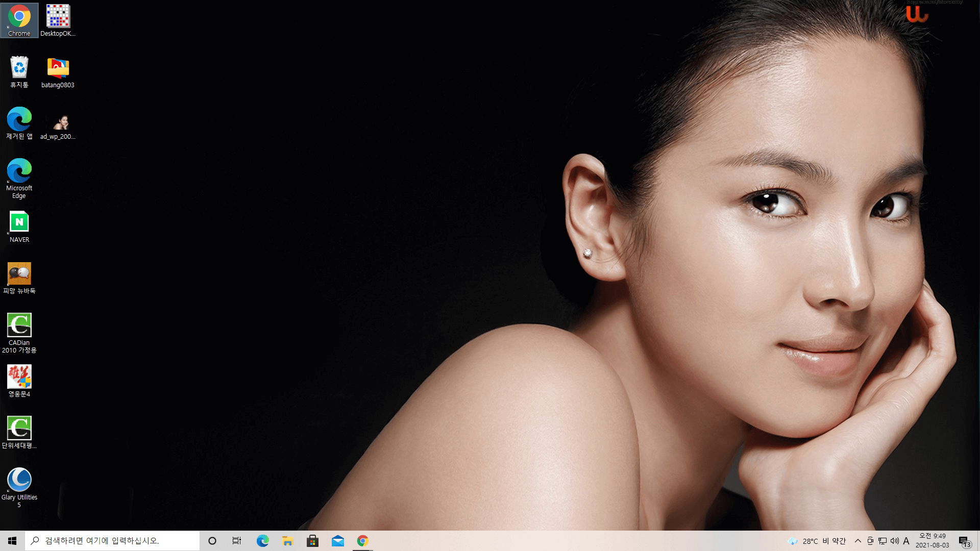Open the Chrome desktop shortcut
980x551 pixels.
click(x=19, y=20)
